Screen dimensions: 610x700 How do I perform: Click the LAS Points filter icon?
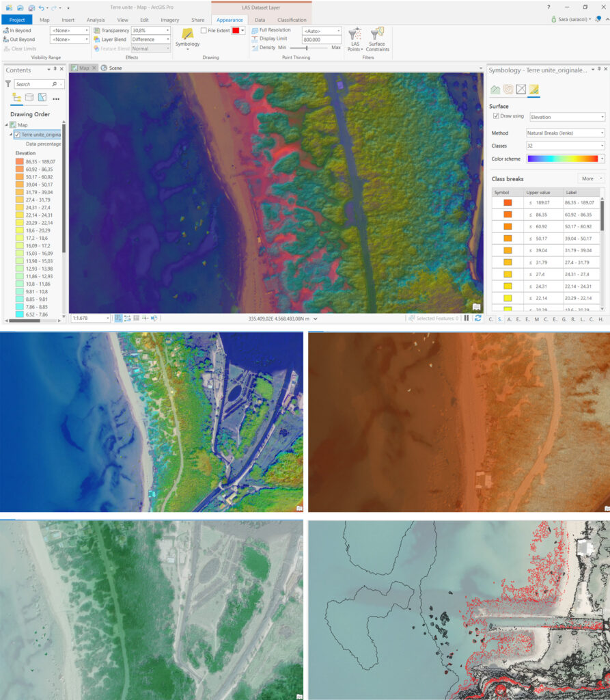click(355, 39)
